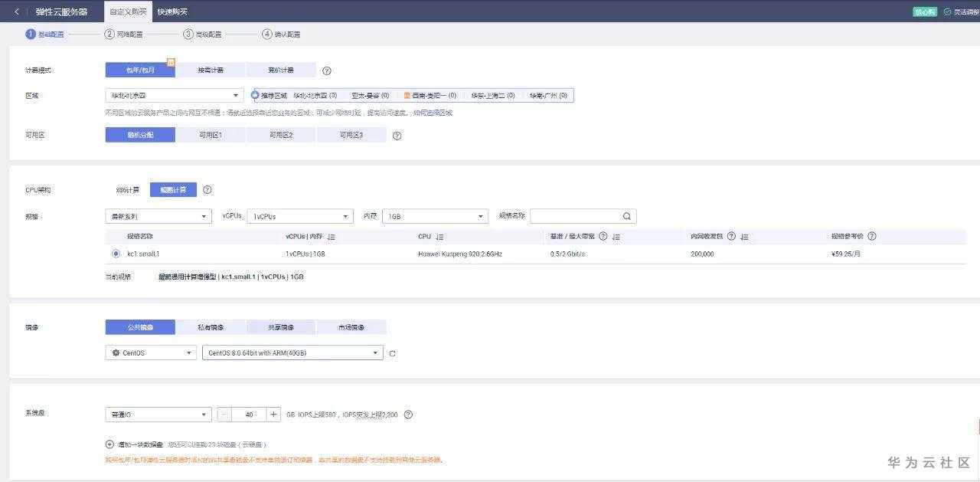Open help icon for 规格参考价 column
The height and width of the screenshot is (482, 980).
872,236
